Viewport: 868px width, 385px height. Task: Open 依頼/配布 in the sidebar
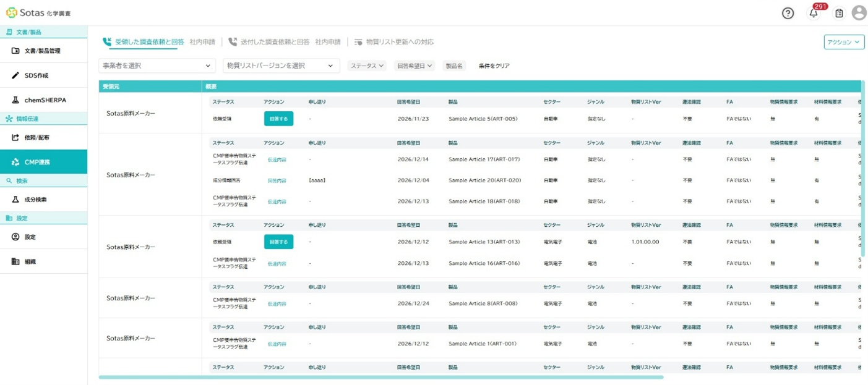[37, 138]
